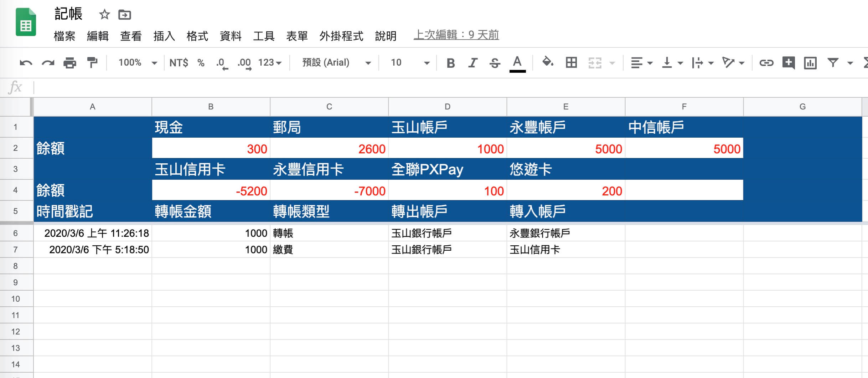The image size is (868, 378).
Task: Open the 表單 menu
Action: pos(297,36)
